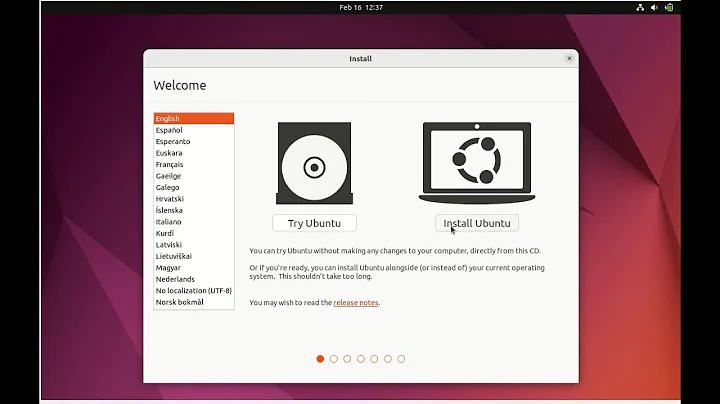Open the volume speaker icon in top bar

(654, 7)
